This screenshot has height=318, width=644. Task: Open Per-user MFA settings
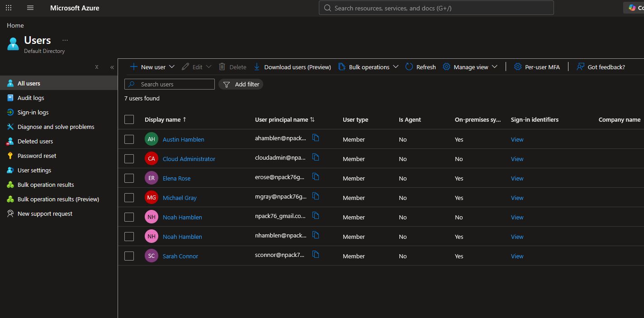[537, 67]
